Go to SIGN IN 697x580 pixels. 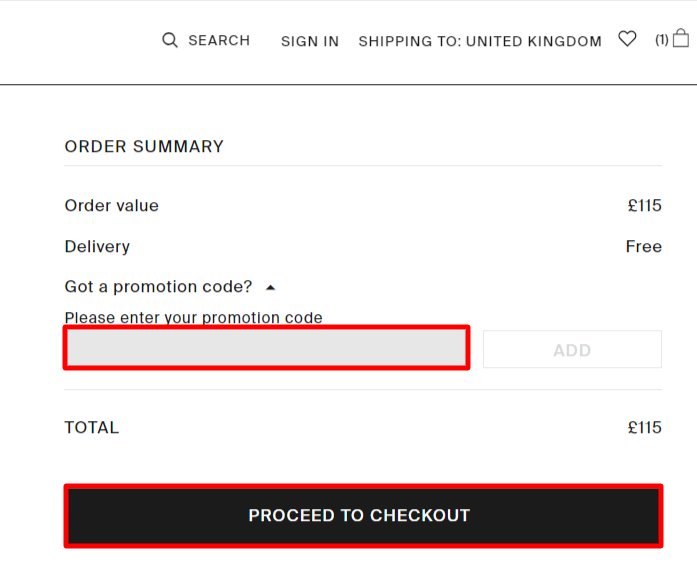click(309, 41)
